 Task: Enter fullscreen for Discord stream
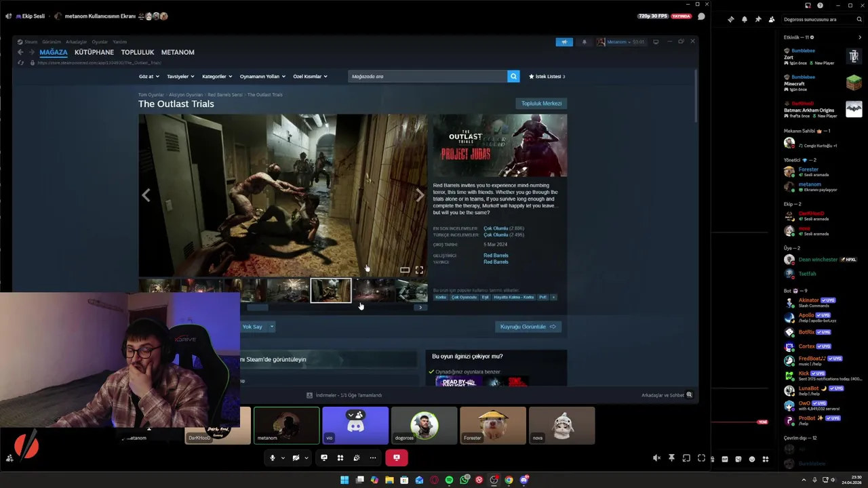(701, 458)
